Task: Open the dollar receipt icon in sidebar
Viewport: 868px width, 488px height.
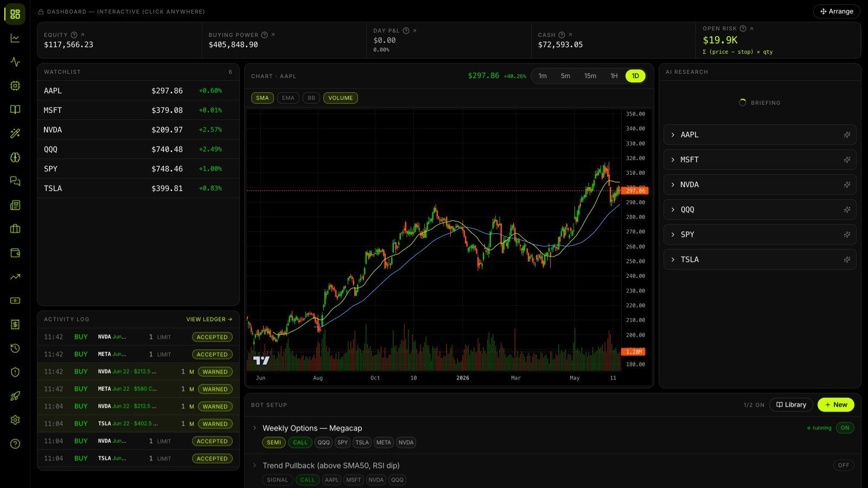Action: [15, 325]
